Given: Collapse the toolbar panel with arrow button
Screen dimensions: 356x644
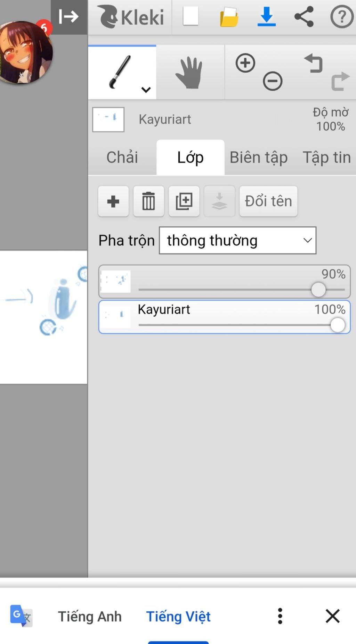Looking at the screenshot, I should click(69, 17).
